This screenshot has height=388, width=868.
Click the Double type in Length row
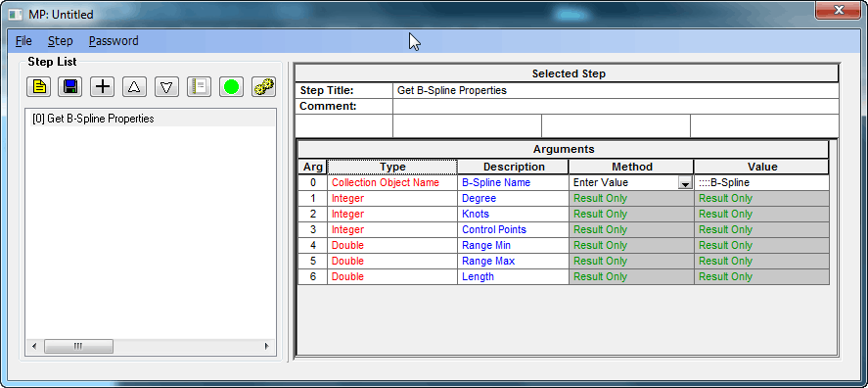pos(392,276)
